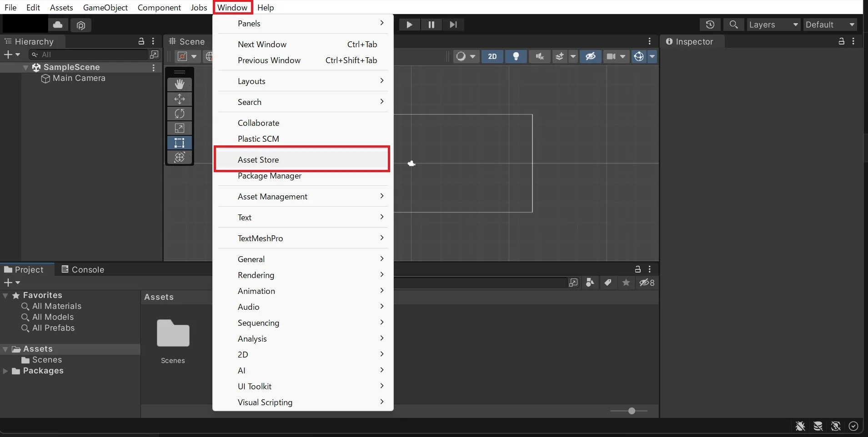The height and width of the screenshot is (437, 868).
Task: Toggle scene lighting bulb
Action: click(x=516, y=56)
